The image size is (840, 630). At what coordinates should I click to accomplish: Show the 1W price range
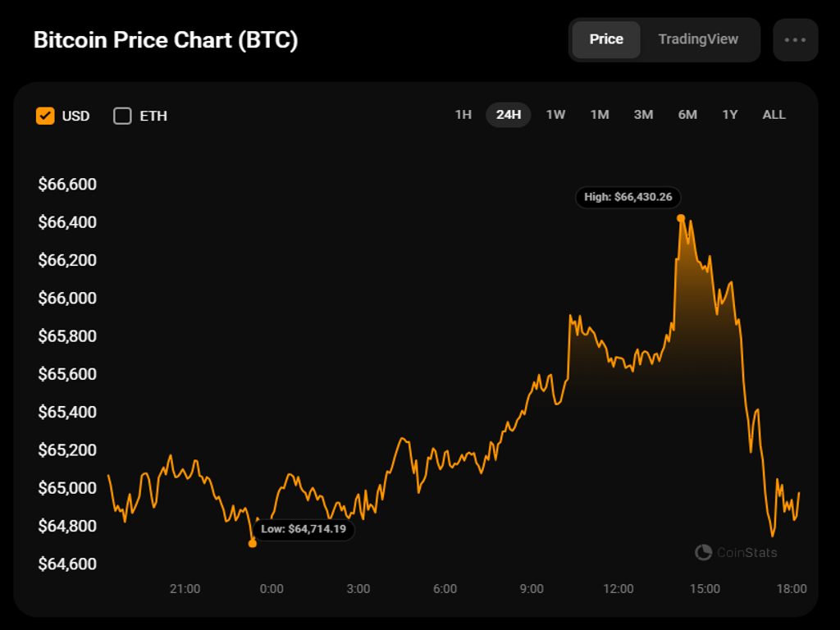click(x=555, y=115)
